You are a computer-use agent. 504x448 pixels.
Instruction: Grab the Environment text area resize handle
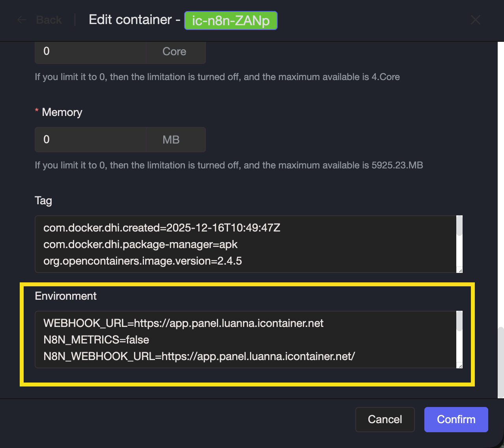[459, 365]
